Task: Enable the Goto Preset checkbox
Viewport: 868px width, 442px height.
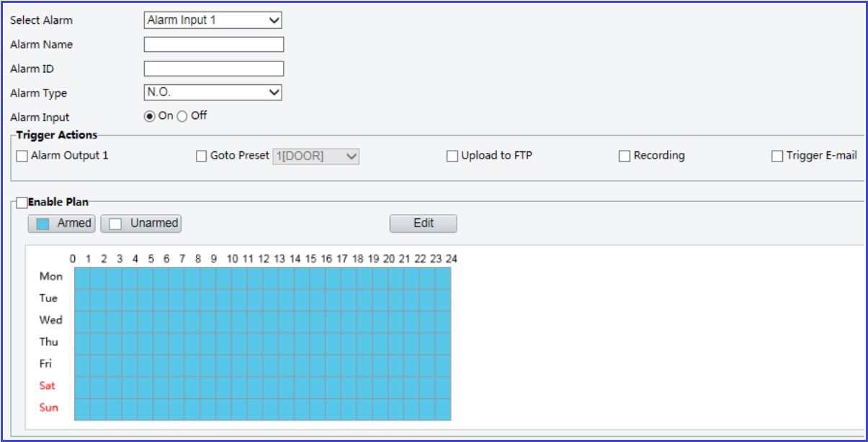Action: (202, 156)
